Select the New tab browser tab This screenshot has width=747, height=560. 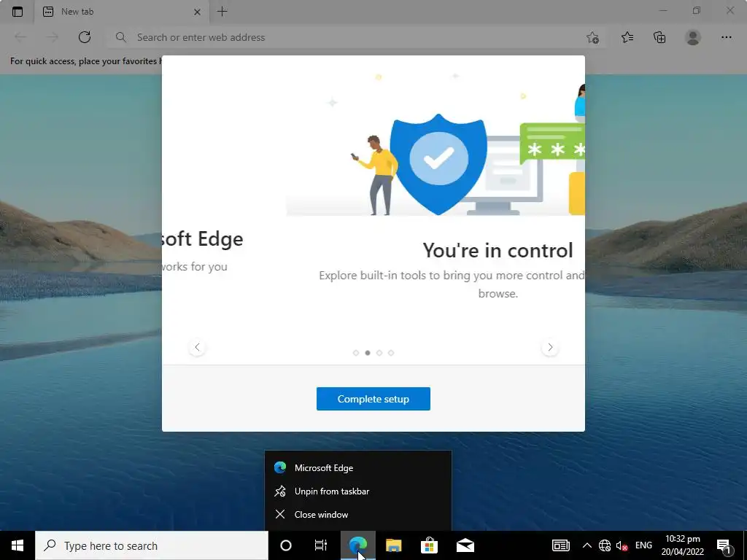point(122,12)
